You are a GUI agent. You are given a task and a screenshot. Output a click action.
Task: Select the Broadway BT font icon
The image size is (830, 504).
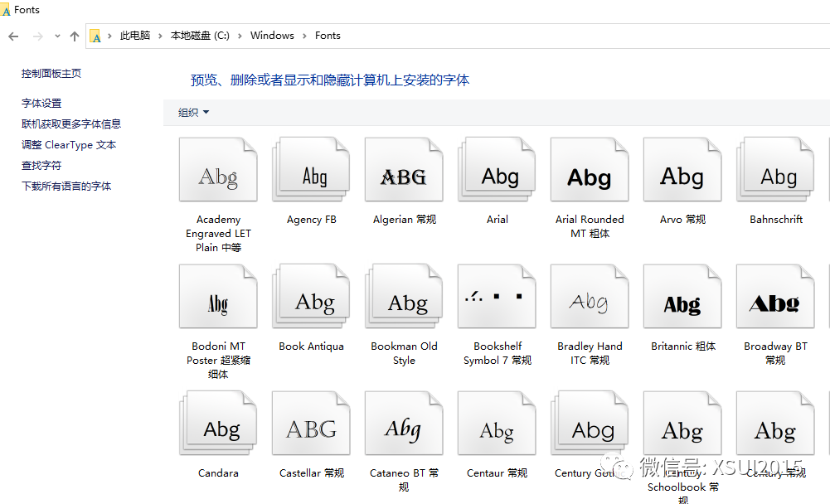point(775,297)
